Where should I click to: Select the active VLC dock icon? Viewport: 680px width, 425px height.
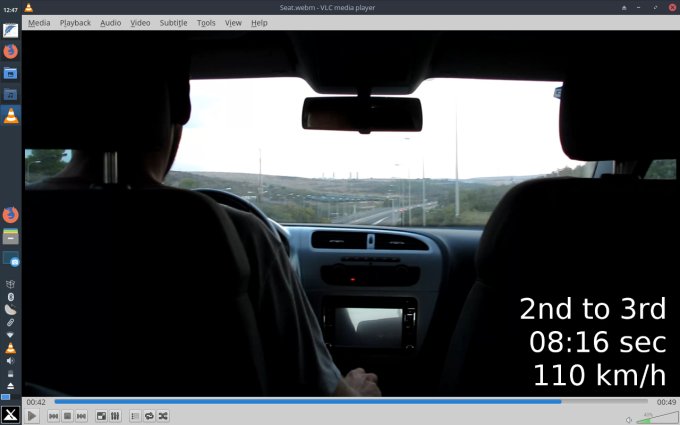pyautogui.click(x=10, y=115)
